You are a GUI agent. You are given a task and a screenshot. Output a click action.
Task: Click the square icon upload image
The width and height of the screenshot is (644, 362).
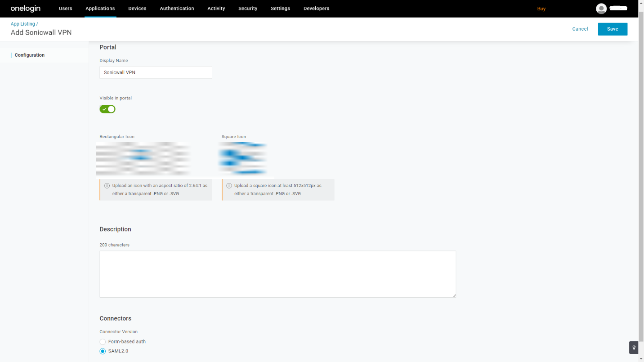pos(243,159)
